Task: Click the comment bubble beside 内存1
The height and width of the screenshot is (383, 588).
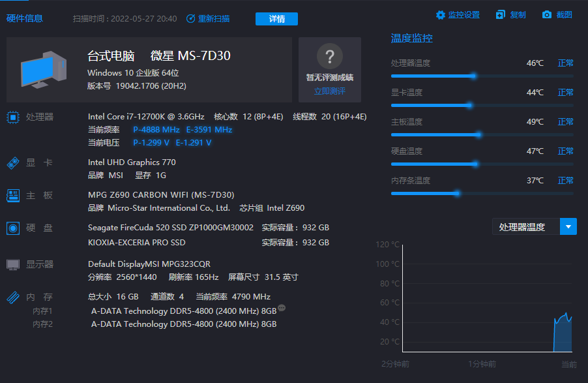Action: [282, 308]
